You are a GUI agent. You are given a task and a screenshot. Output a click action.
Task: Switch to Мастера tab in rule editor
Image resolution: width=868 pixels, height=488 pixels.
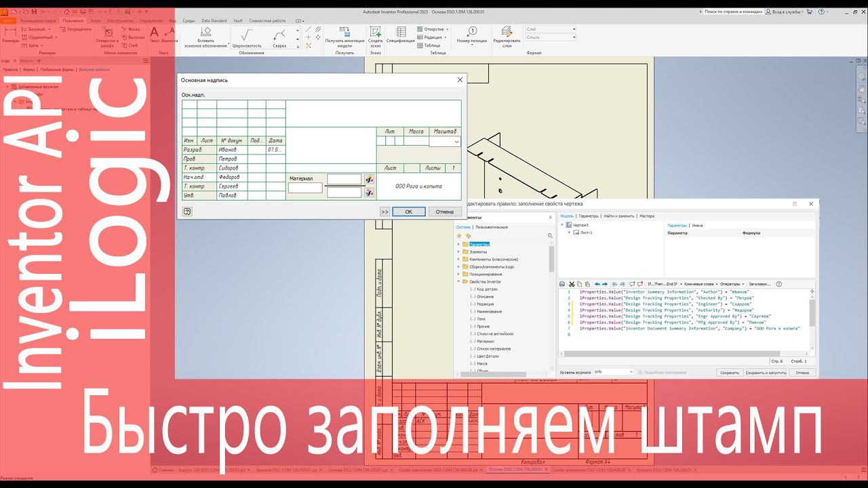(647, 216)
